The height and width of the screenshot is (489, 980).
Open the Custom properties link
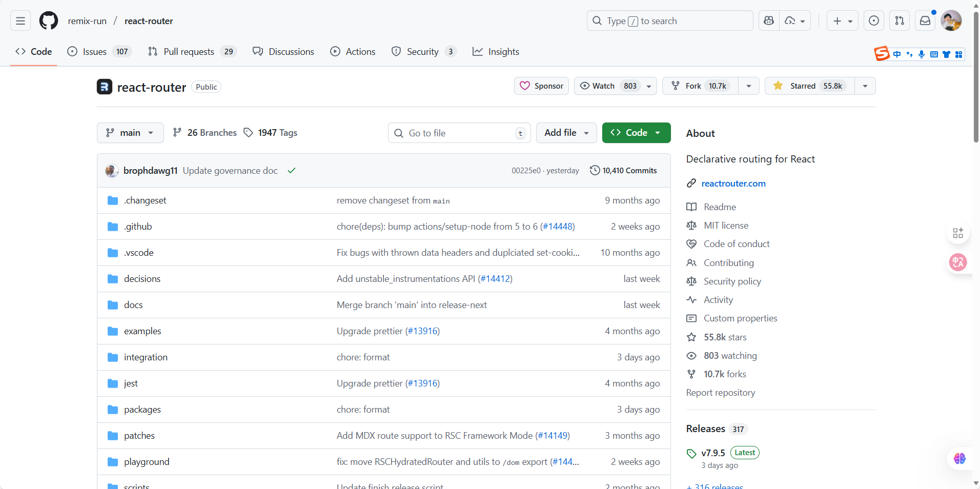pos(740,318)
